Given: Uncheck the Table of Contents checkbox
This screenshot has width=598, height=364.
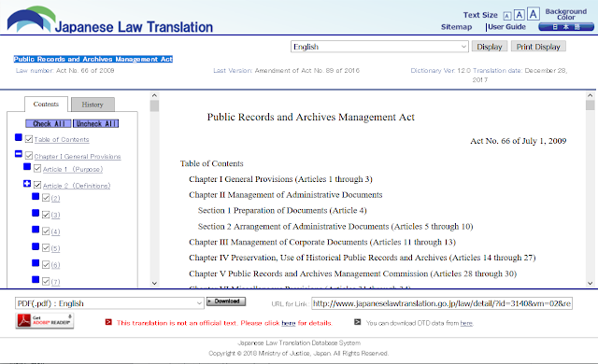Looking at the screenshot, I should point(29,139).
